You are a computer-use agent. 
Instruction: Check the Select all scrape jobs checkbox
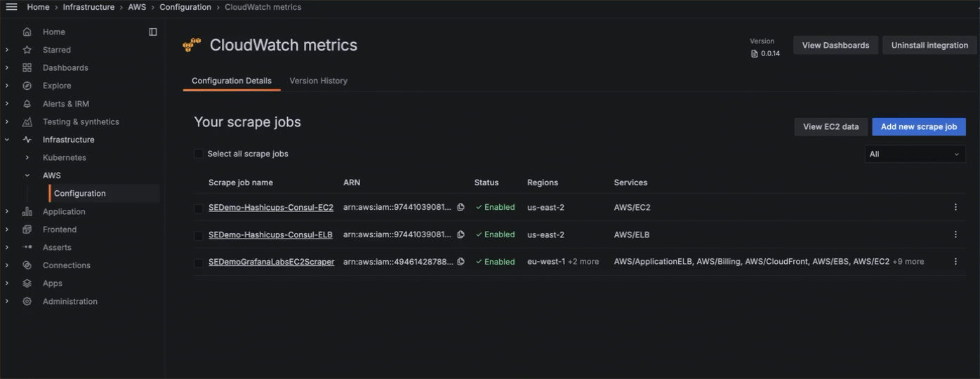pos(199,154)
